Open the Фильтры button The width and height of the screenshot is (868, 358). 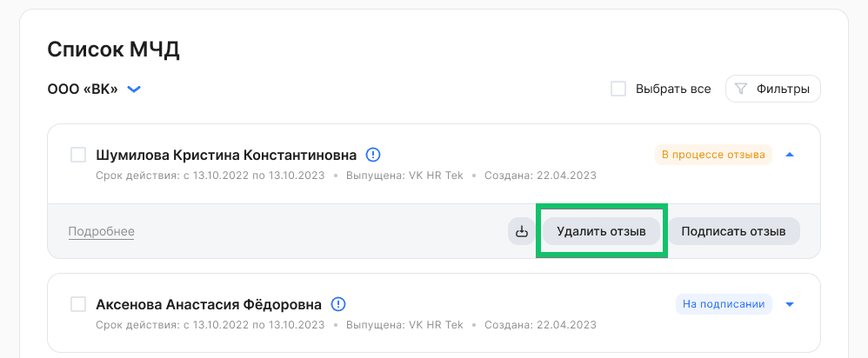point(773,89)
